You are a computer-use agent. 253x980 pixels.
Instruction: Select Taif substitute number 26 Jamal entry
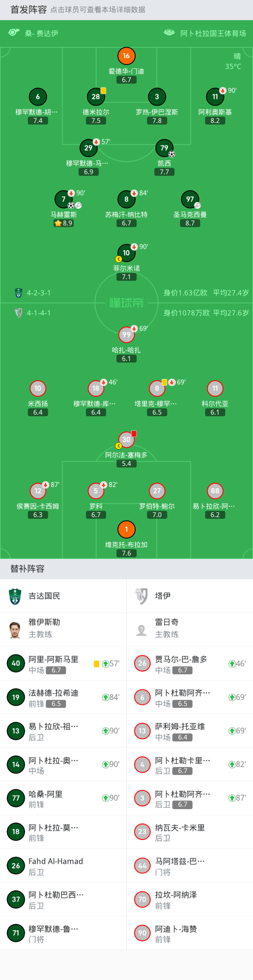tap(190, 664)
